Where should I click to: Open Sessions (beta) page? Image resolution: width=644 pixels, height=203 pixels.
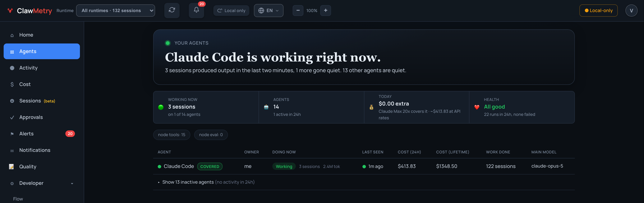coord(42,101)
